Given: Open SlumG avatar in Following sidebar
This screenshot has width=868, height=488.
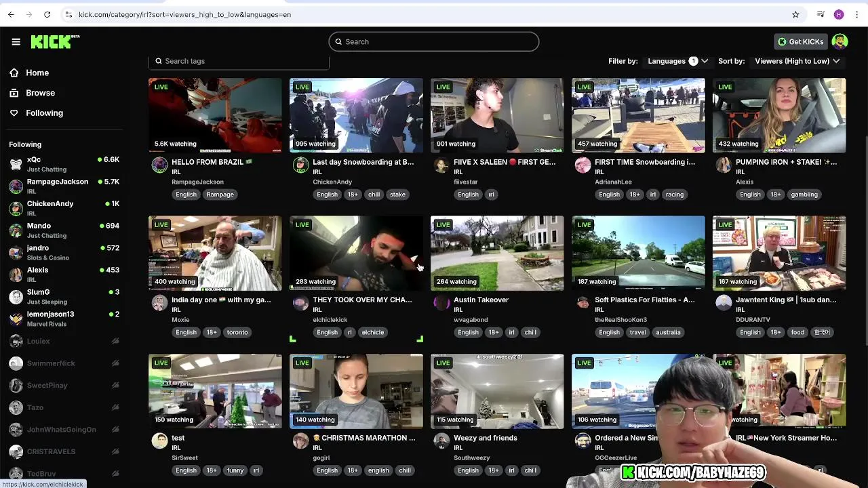Looking at the screenshot, I should 16,297.
